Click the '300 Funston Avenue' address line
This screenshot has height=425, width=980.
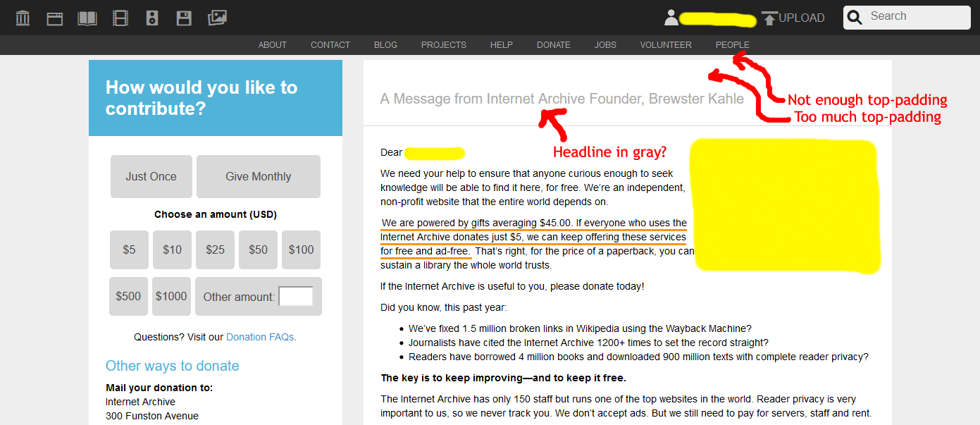[x=152, y=416]
